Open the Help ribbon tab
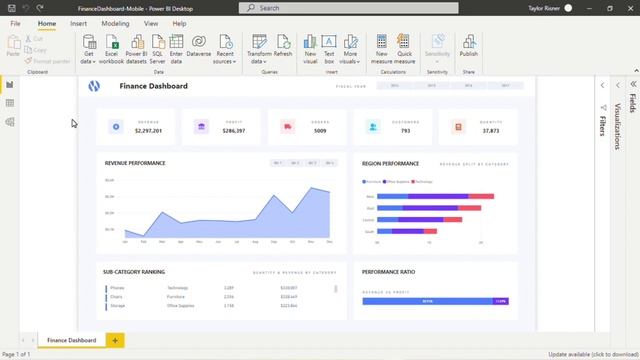Screen dimensions: 640x360 (179, 24)
